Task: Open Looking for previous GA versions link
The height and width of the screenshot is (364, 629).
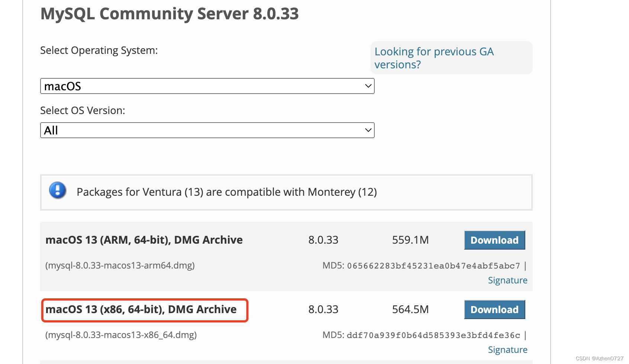Action: tap(434, 58)
